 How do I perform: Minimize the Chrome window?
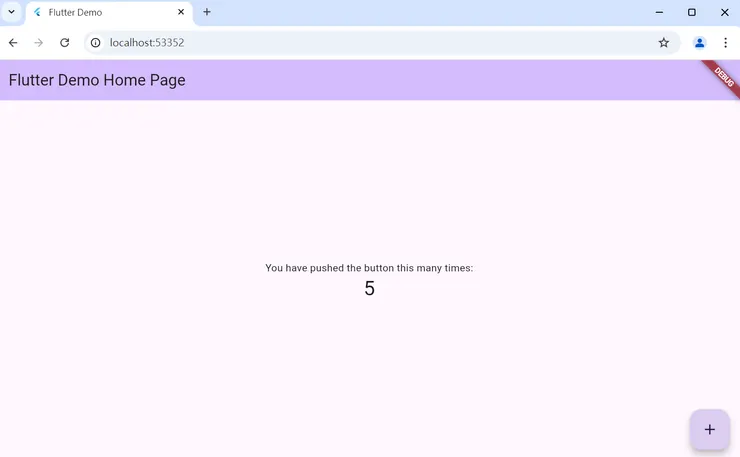click(x=659, y=12)
